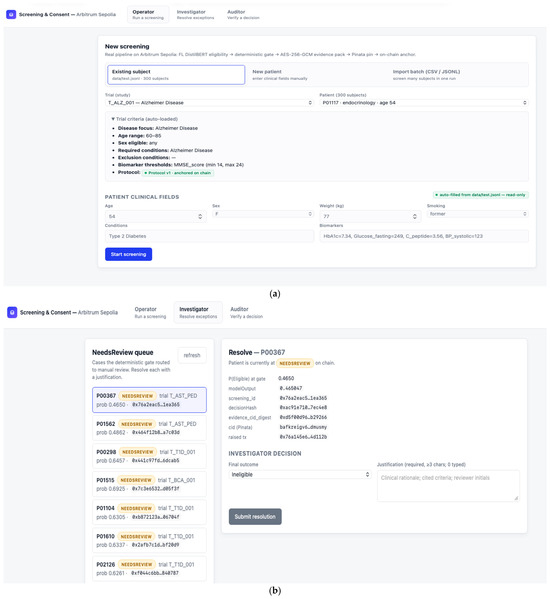Select queue case P01562
The height and width of the screenshot is (599, 550).
(149, 428)
